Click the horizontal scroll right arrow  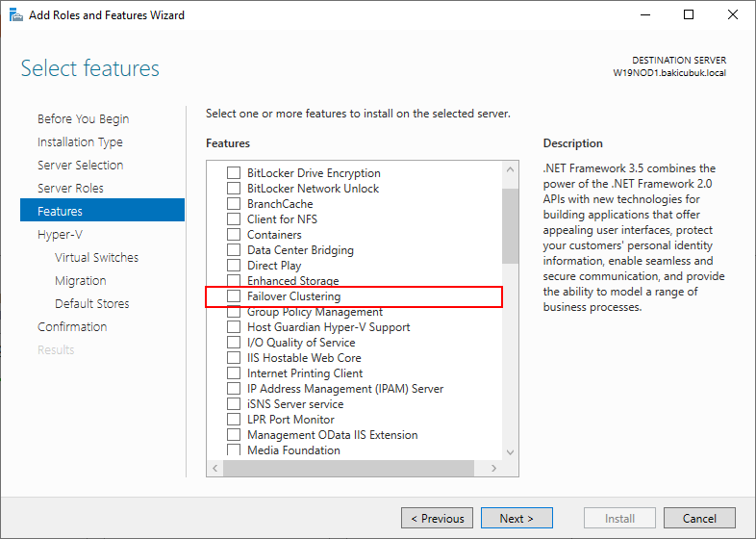tap(493, 468)
